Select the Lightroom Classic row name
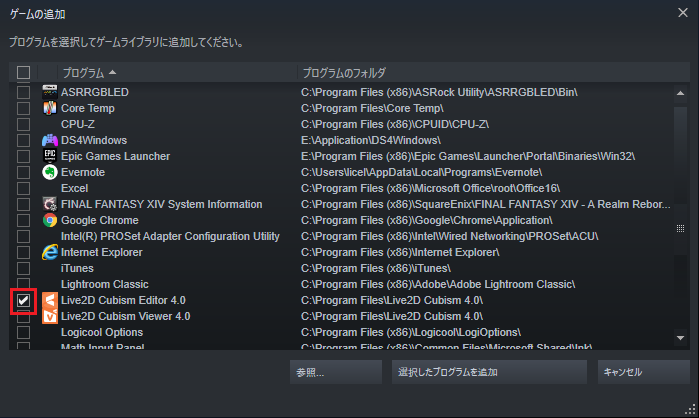The image size is (699, 418). click(105, 284)
